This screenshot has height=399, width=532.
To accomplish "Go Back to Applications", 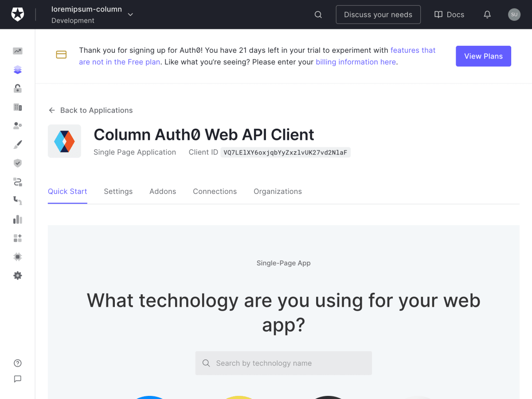I will (x=90, y=110).
